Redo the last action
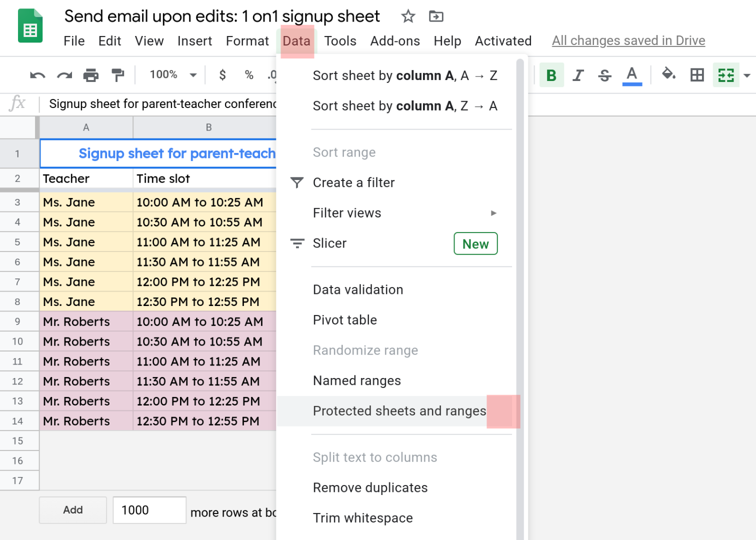 (64, 75)
